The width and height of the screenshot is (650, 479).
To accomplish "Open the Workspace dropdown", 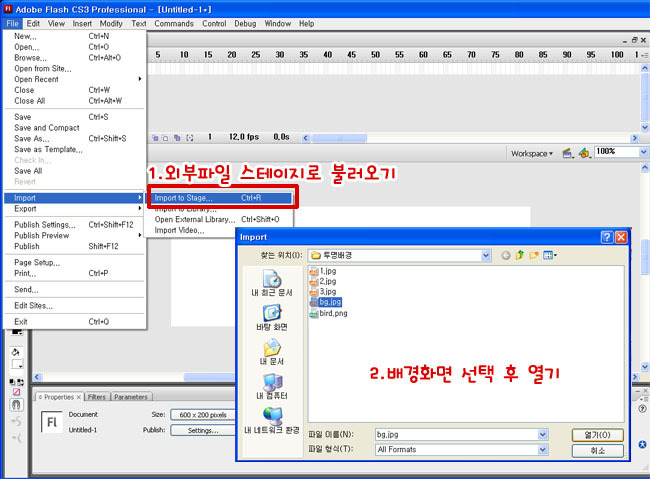I will [532, 153].
